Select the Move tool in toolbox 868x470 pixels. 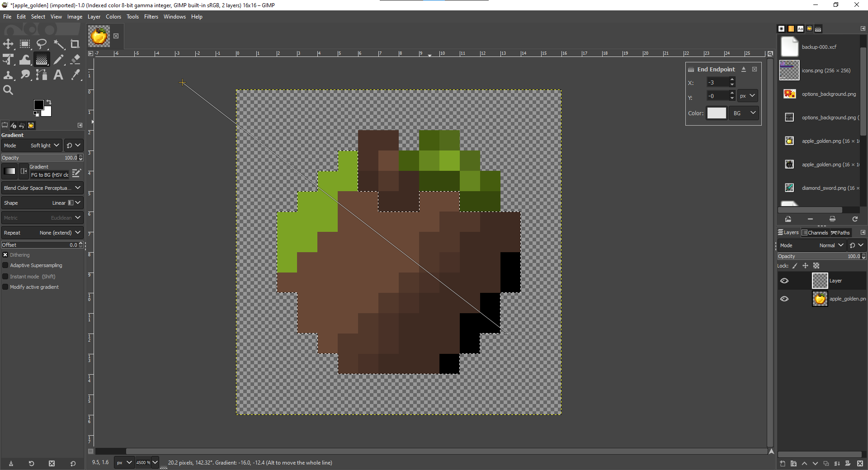(8, 44)
